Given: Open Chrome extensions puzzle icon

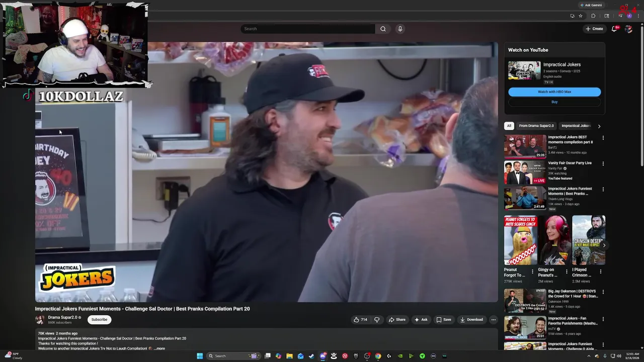Looking at the screenshot, I should pos(593,16).
